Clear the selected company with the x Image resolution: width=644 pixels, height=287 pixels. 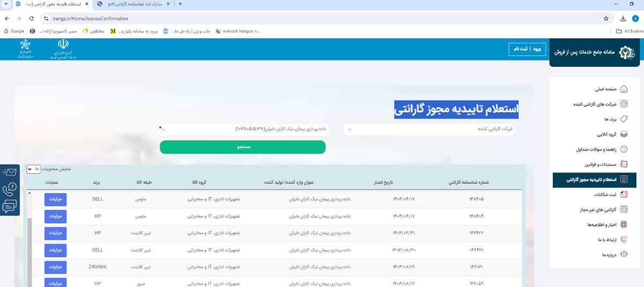(160, 127)
